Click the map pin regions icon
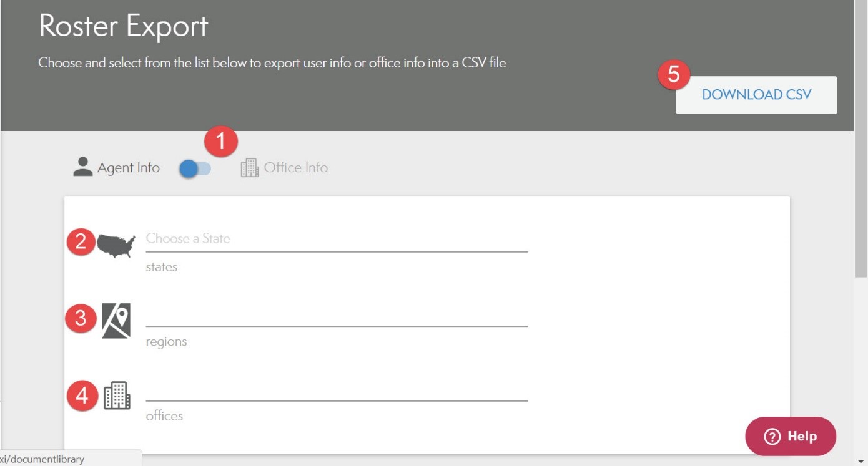 117,321
